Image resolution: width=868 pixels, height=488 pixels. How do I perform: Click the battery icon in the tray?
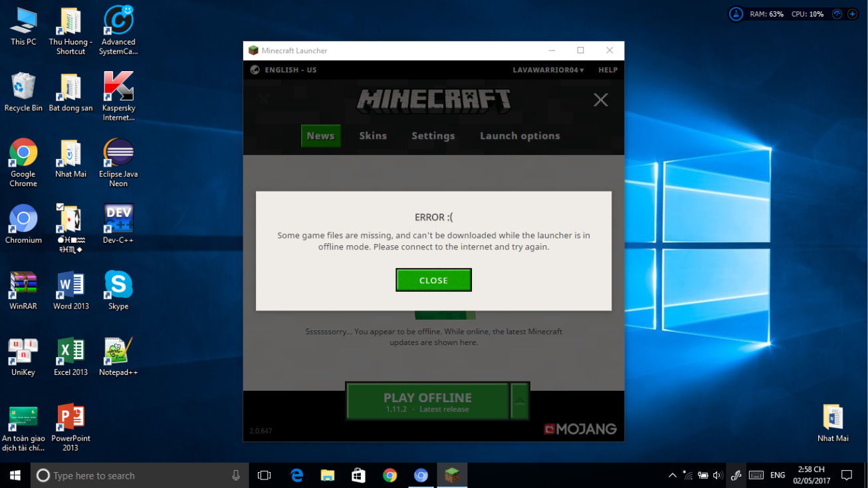pyautogui.click(x=703, y=475)
